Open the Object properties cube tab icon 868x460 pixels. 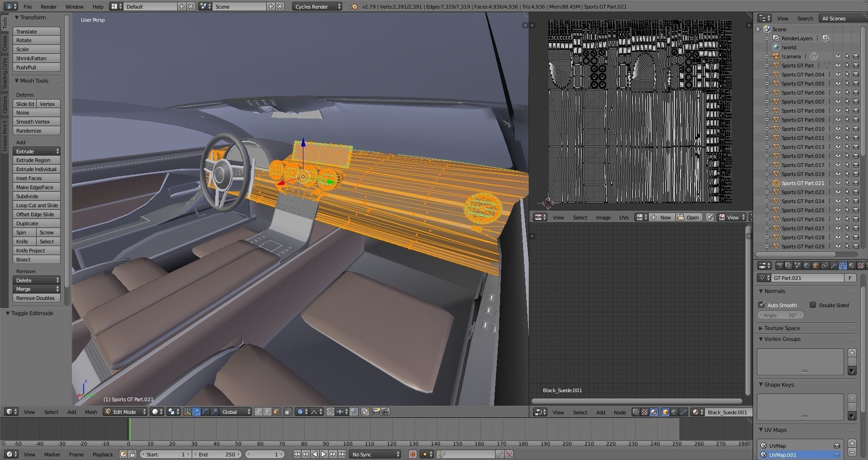[x=816, y=266]
